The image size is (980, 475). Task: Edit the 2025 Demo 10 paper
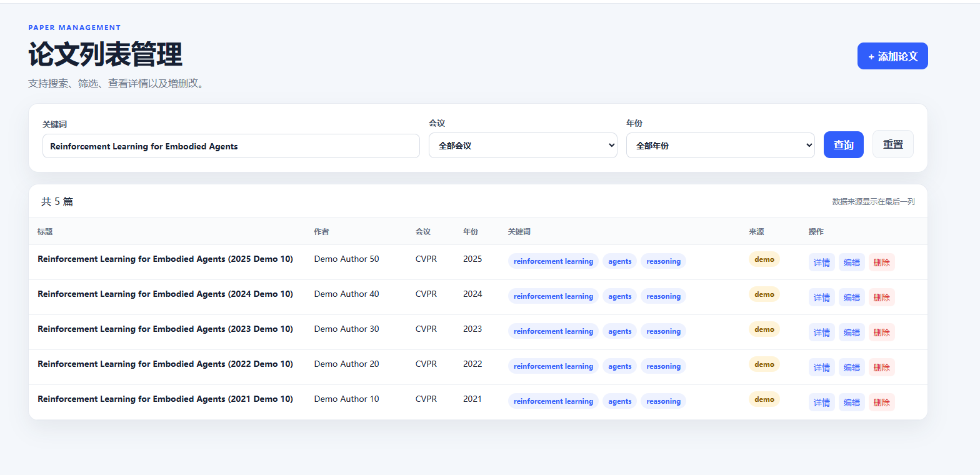pyautogui.click(x=852, y=262)
